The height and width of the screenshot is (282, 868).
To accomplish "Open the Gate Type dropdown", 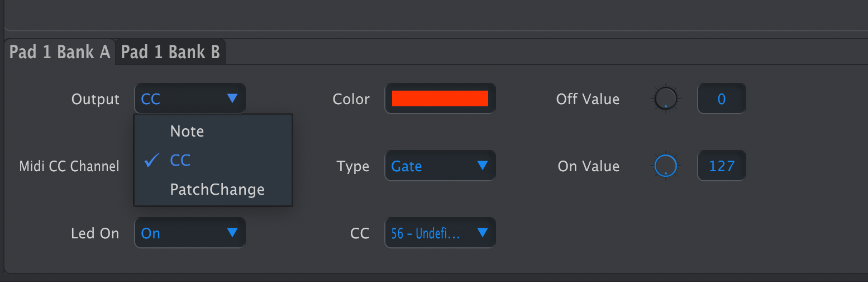I will point(440,166).
